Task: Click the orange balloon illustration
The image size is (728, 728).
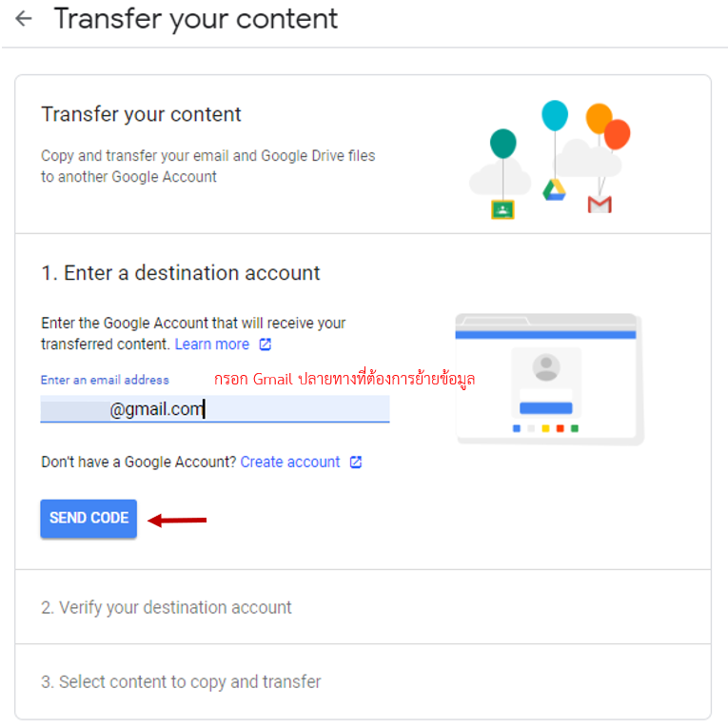Action: point(599,119)
